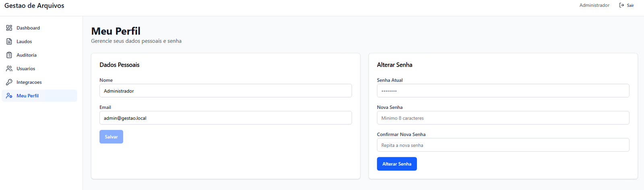This screenshot has width=644, height=190.
Task: Click the Auditoria clipboard icon
Action: pos(9,55)
